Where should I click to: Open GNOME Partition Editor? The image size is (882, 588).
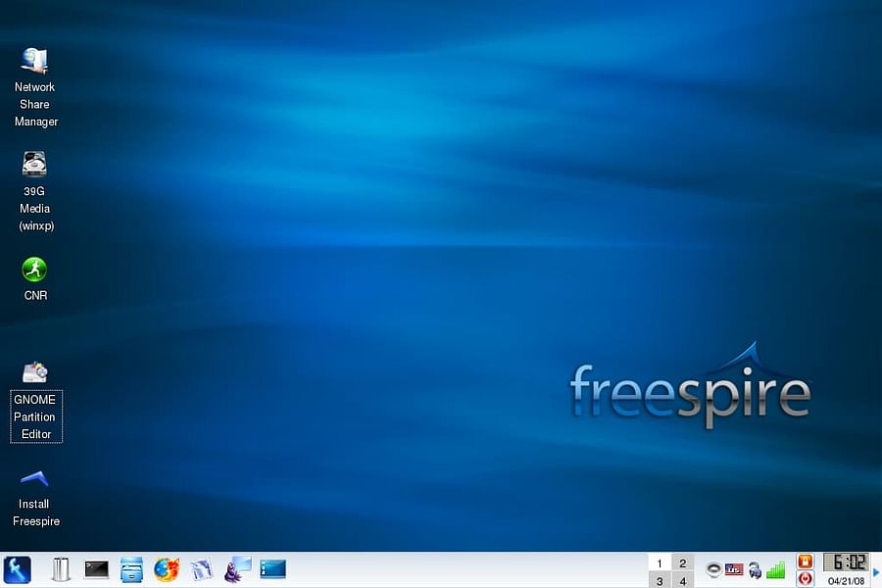(x=35, y=372)
